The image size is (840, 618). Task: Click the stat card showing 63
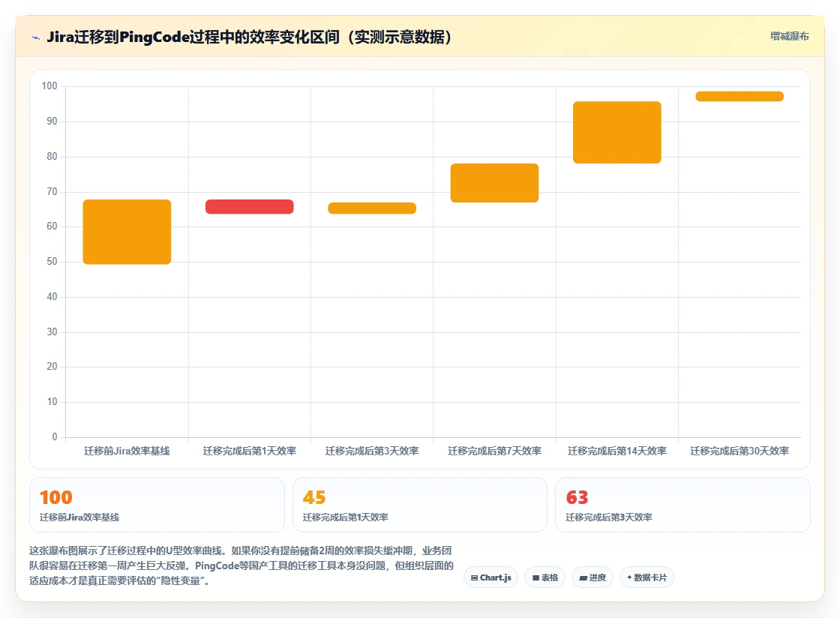[682, 505]
